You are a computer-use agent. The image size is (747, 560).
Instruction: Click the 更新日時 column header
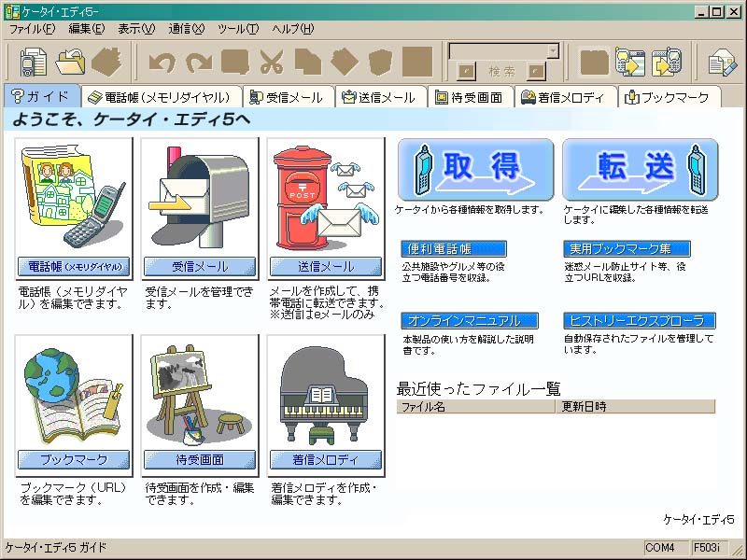pos(636,407)
